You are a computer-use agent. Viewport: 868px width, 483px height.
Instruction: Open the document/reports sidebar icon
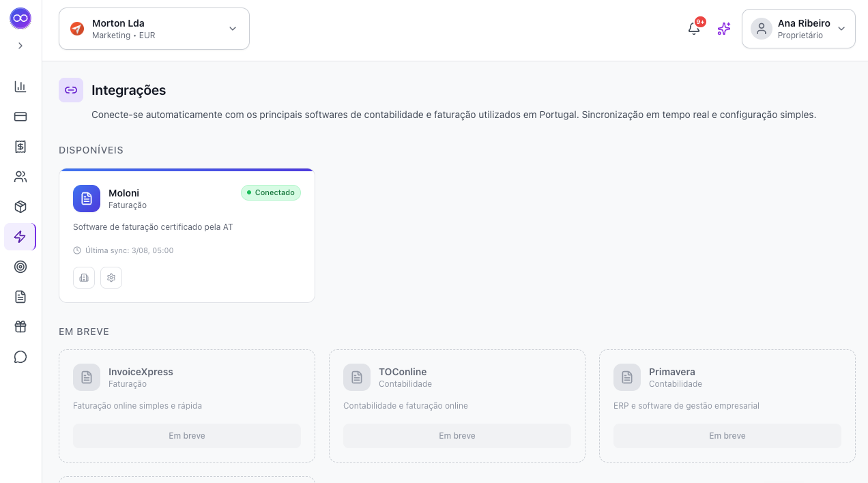click(x=20, y=297)
